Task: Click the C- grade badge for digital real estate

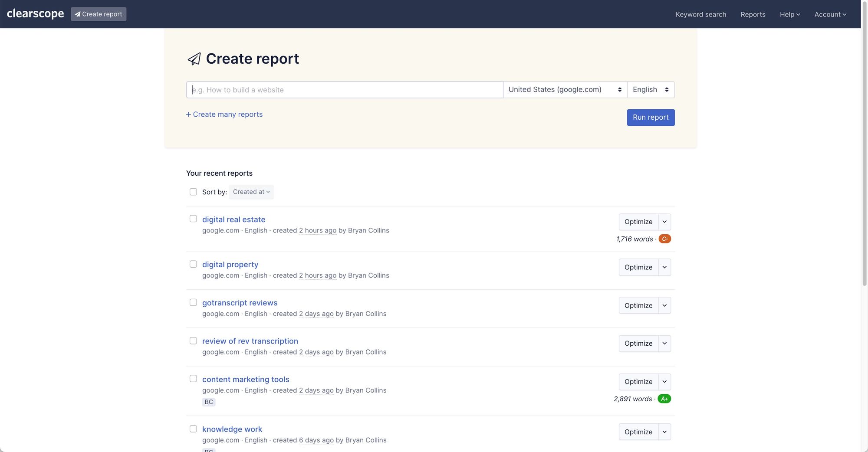Action: [x=664, y=239]
